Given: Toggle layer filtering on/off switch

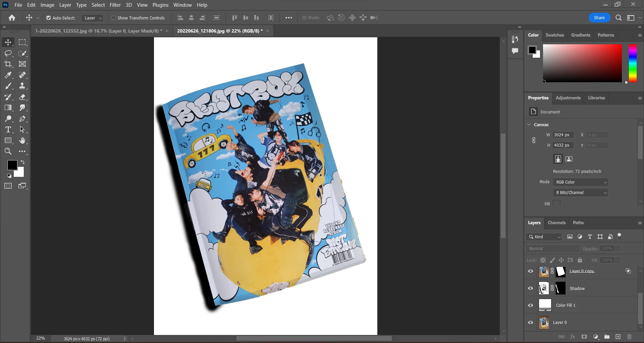Looking at the screenshot, I should pyautogui.click(x=620, y=236).
